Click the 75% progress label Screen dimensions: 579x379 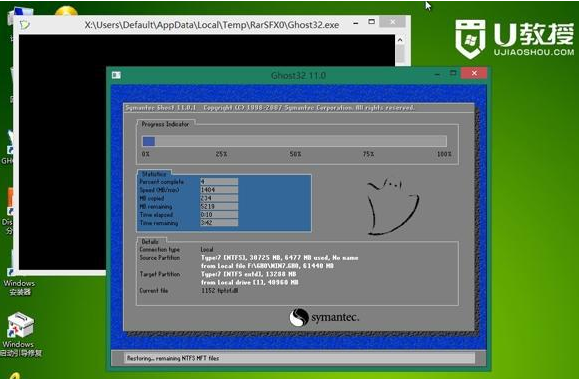(368, 154)
